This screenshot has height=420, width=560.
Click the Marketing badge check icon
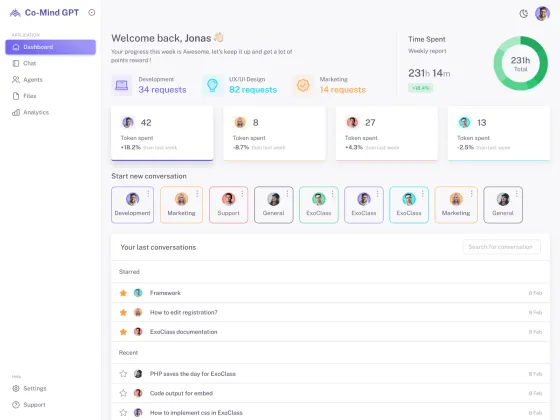click(303, 85)
